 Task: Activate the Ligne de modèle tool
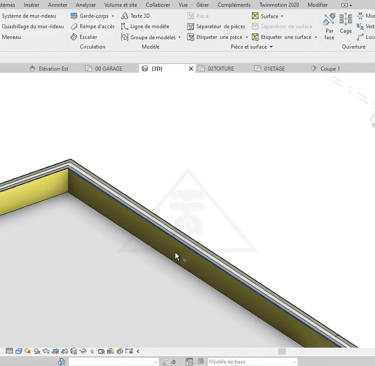click(145, 26)
